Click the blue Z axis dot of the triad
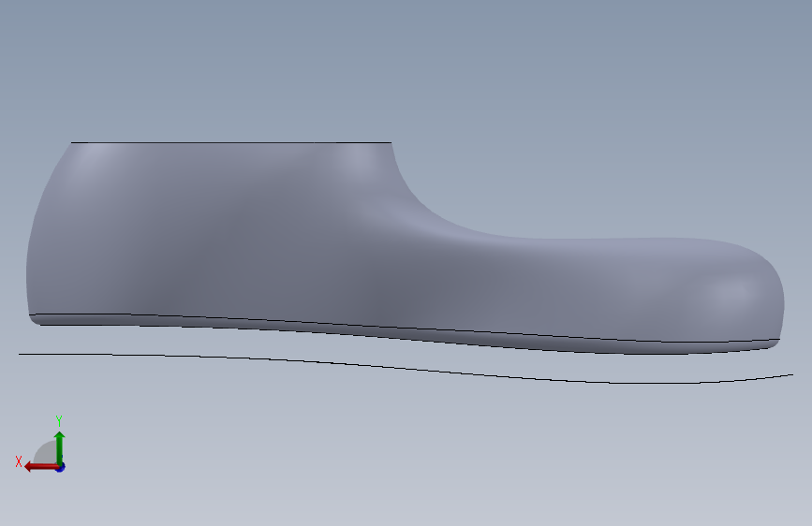The image size is (812, 526). click(61, 467)
